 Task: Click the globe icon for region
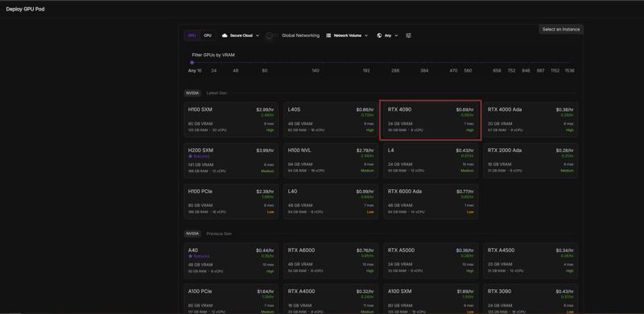[379, 35]
